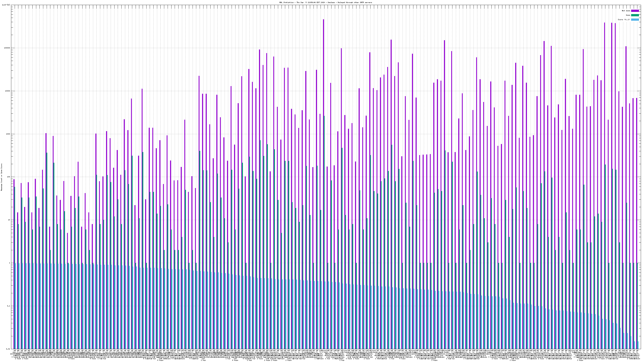Viewport: 644px width, 362px height.
Task: Click the green Spam legend swatch
Action: 635,15
